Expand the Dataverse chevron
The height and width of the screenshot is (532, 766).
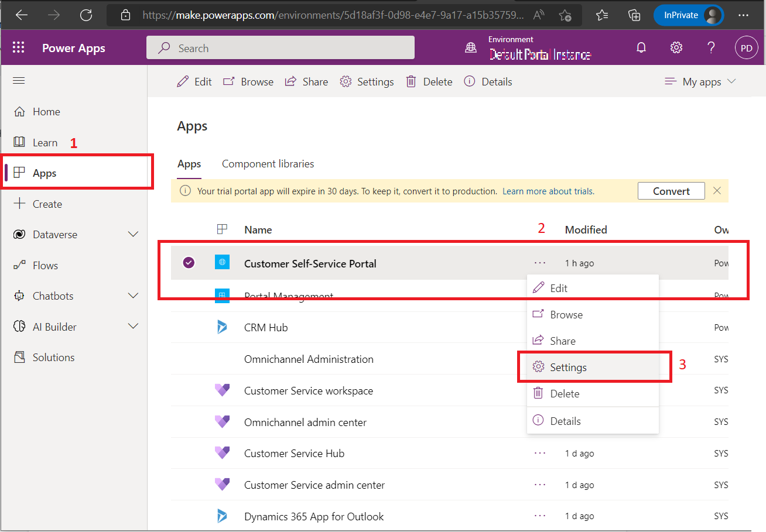pos(133,234)
